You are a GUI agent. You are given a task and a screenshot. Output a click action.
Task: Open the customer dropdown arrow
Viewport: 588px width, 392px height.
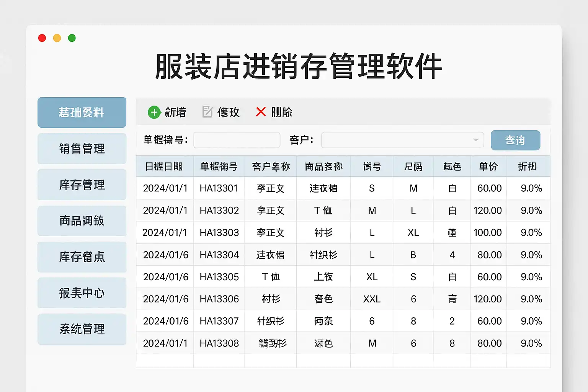475,140
